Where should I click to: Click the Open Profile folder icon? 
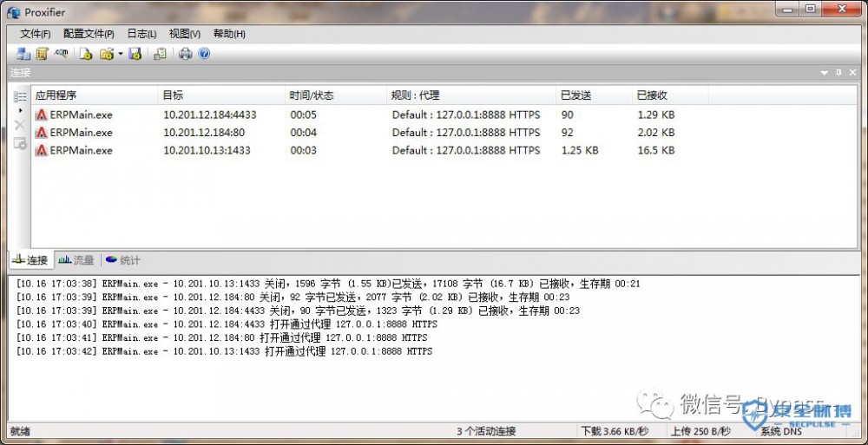pos(106,54)
